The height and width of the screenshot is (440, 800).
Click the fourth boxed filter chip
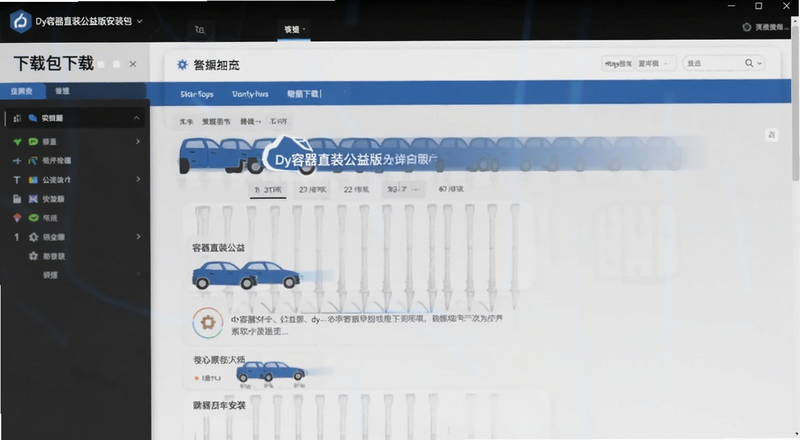coord(279,121)
